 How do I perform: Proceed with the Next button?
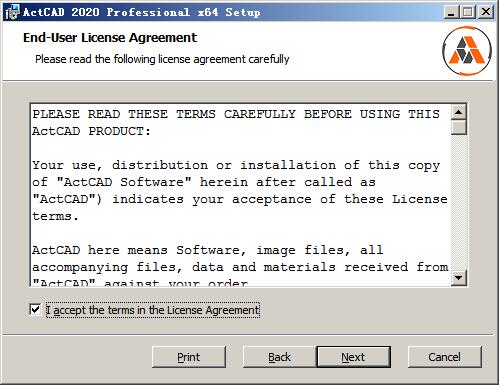[353, 357]
